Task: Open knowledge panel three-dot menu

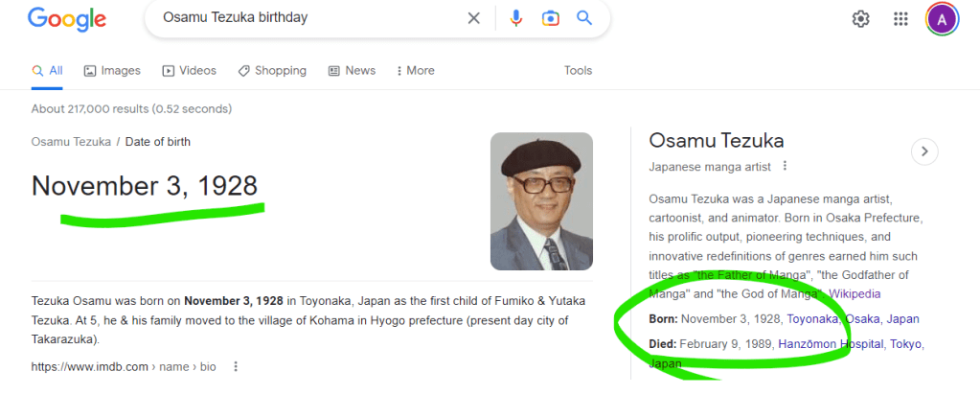Action: click(786, 166)
